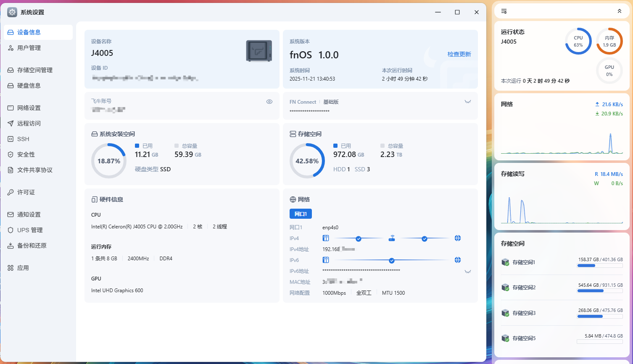This screenshot has width=633, height=364.
Task: Click the 检查更新 link
Action: tap(459, 54)
